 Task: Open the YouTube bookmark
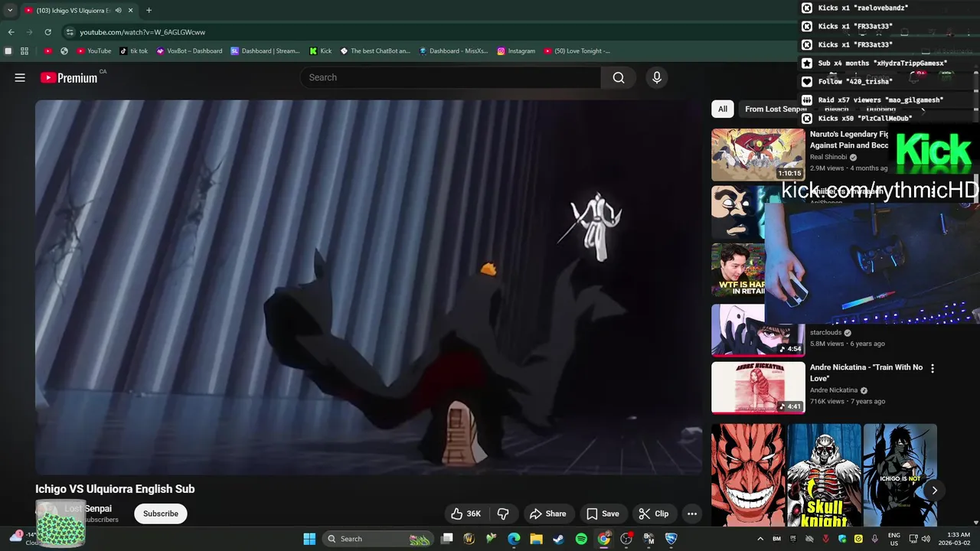(x=93, y=51)
